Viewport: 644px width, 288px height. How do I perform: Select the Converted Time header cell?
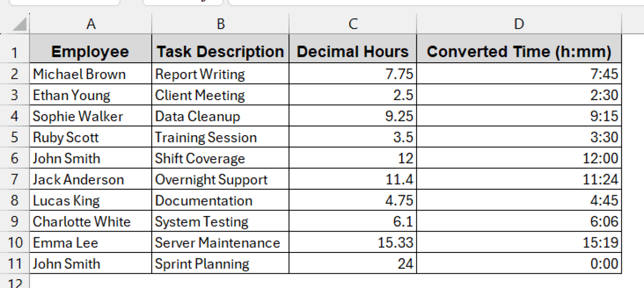point(519,51)
